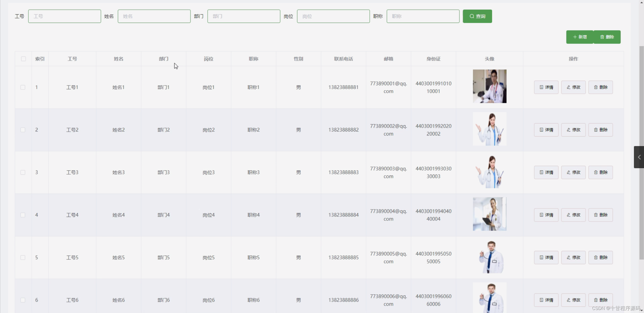Expand the collapsed right side panel arrow

(x=639, y=157)
